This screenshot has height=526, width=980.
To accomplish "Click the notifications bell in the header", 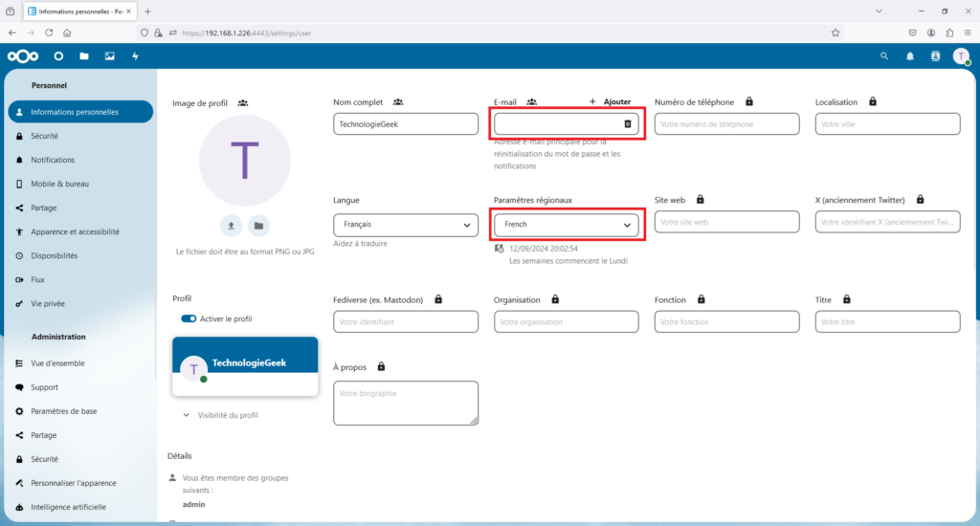I will click(x=910, y=56).
